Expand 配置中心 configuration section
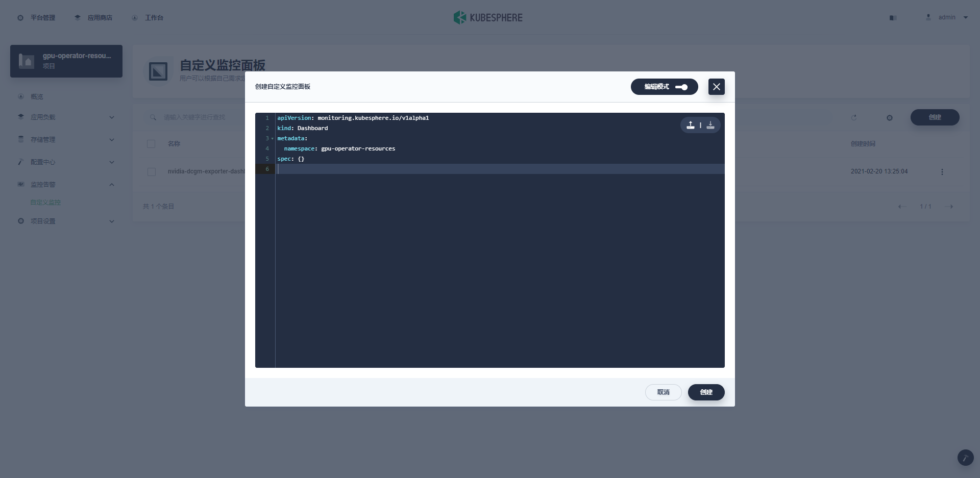Viewport: 980px width, 478px height. tap(66, 162)
